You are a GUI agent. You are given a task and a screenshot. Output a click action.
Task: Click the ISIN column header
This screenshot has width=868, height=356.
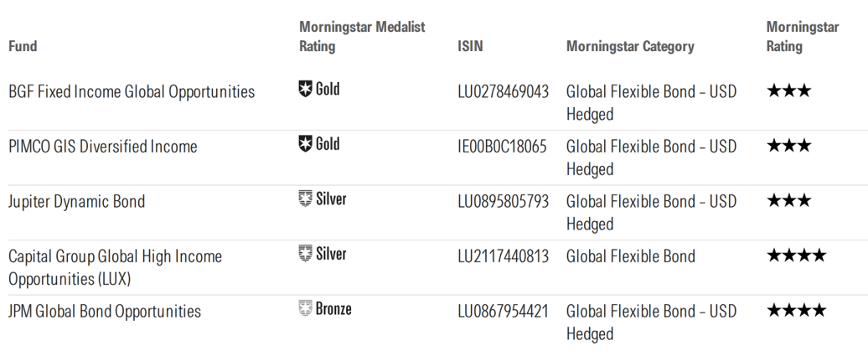[x=470, y=46]
